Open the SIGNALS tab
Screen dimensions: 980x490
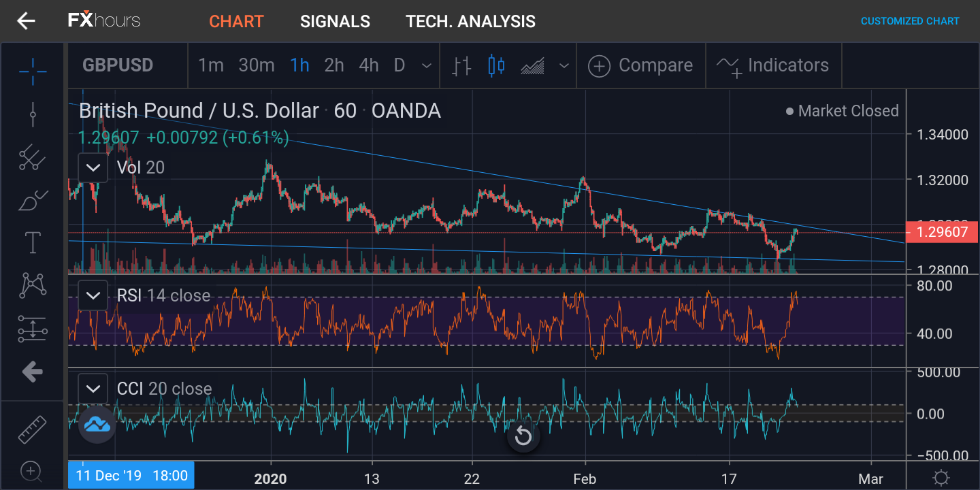coord(335,22)
